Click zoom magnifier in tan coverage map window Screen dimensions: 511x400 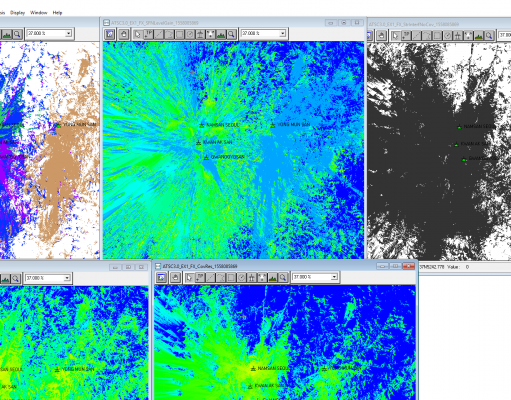point(17,34)
